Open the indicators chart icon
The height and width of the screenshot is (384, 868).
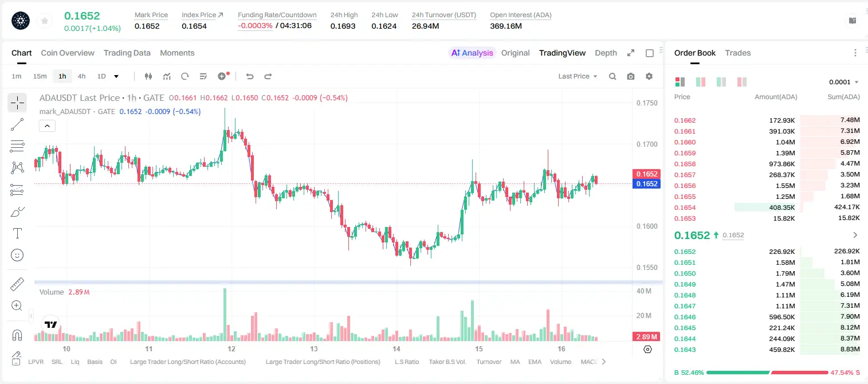(167, 76)
